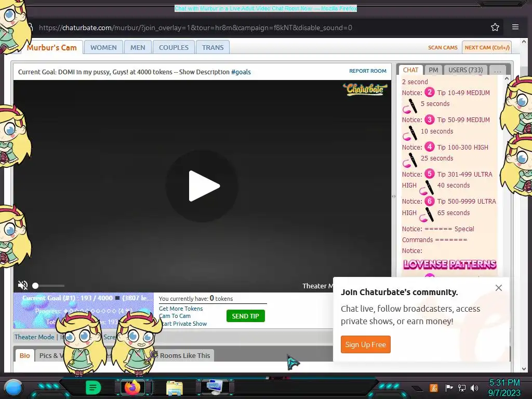
Task: Click the Murbur's Cam tab
Action: point(51,47)
